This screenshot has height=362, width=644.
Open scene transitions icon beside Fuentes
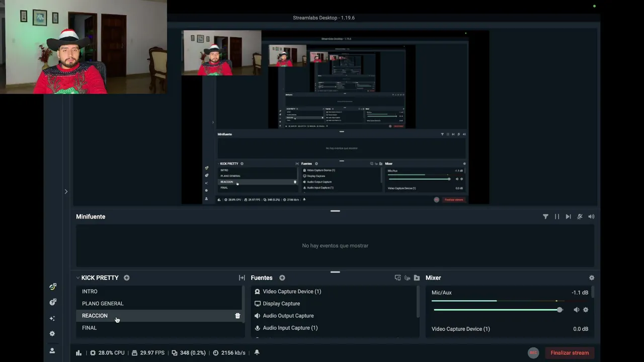tap(242, 278)
